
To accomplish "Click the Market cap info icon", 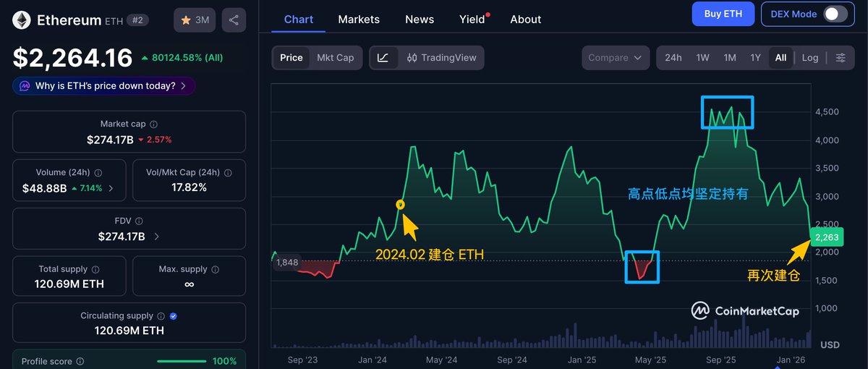I will coord(153,124).
